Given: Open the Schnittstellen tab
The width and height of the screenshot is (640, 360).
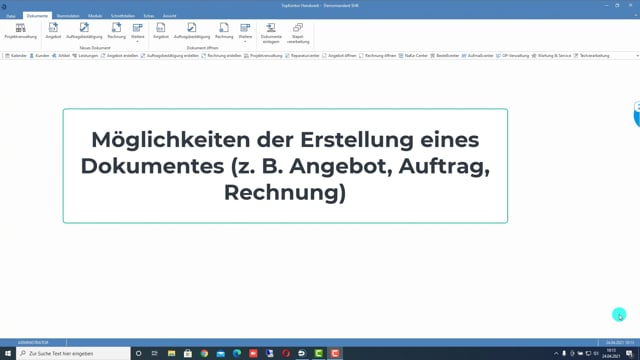Looking at the screenshot, I should tap(123, 16).
